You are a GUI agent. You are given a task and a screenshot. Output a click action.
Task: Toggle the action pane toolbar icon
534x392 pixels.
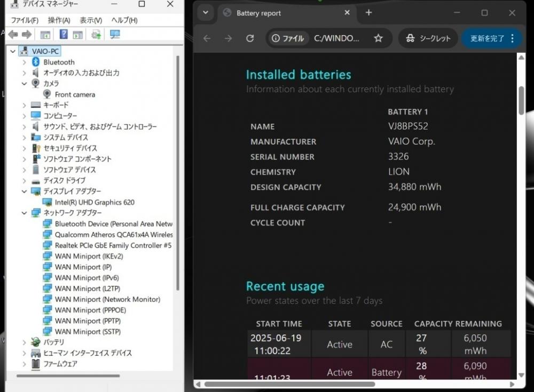click(77, 34)
